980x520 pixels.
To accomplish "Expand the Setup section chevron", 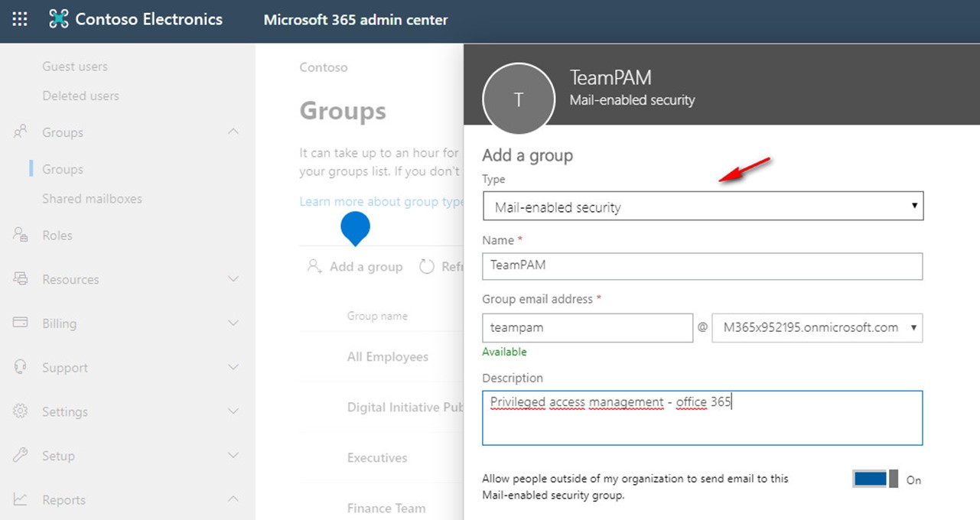I will tap(234, 456).
